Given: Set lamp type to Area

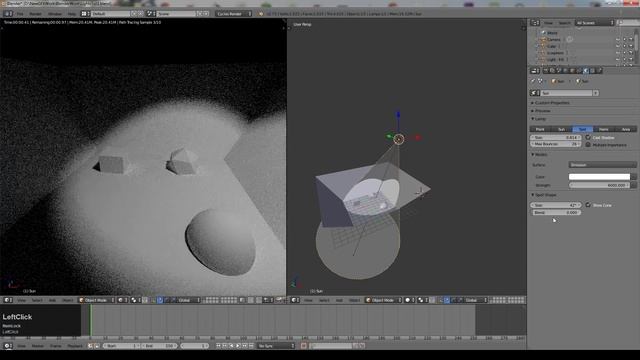Looking at the screenshot, I should (x=625, y=129).
